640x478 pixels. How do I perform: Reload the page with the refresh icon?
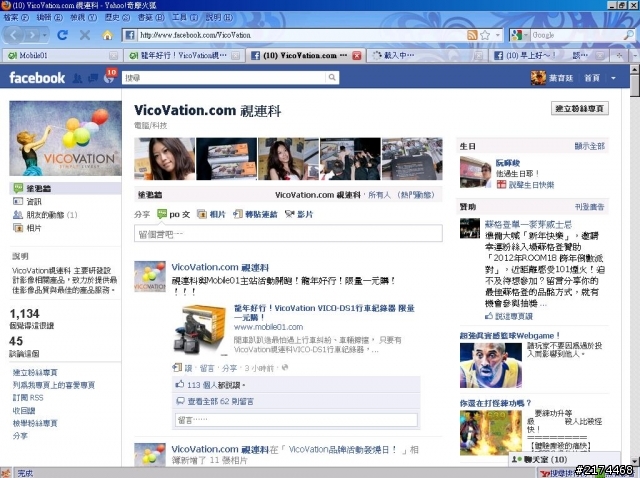click(x=62, y=35)
